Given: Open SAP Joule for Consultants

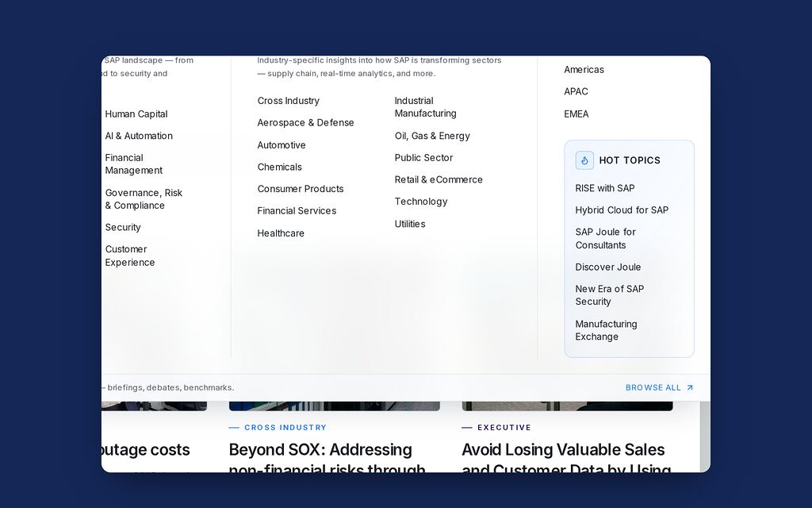Looking at the screenshot, I should pos(605,238).
